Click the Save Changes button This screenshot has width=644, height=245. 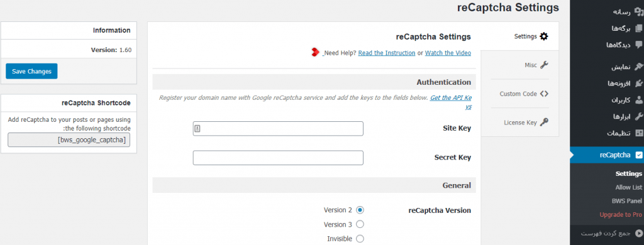coord(31,71)
